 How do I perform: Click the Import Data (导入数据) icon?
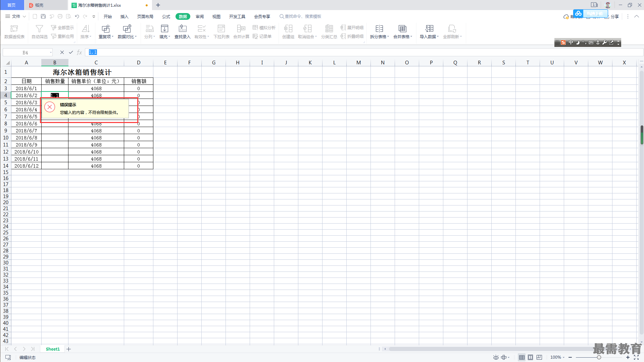click(x=429, y=32)
